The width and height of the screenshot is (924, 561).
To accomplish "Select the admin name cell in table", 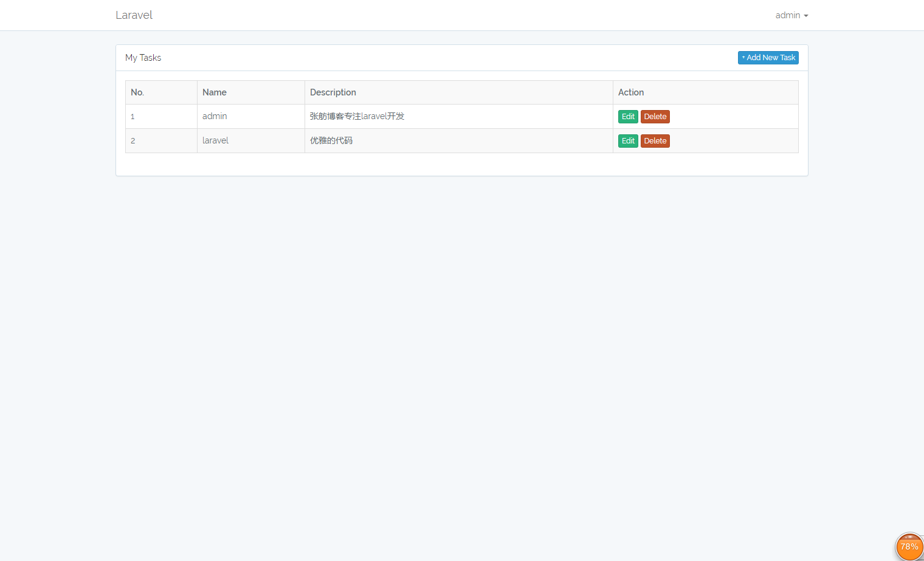I will pos(215,116).
